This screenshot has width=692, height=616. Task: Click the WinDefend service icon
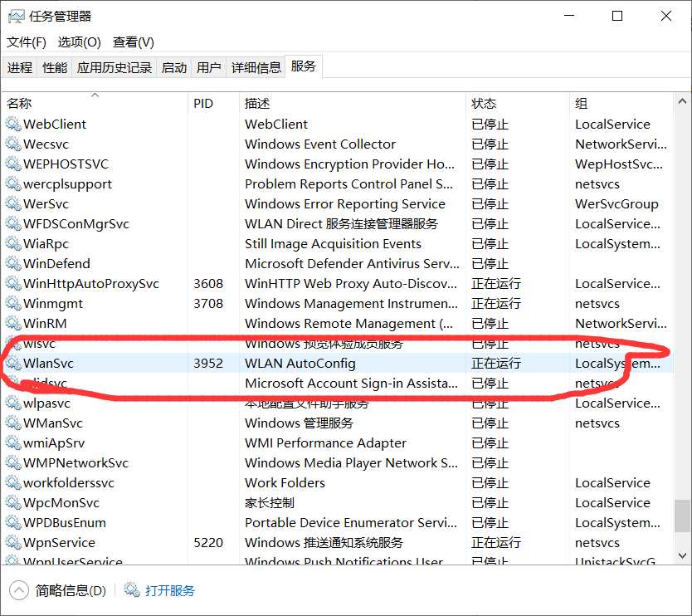point(13,263)
